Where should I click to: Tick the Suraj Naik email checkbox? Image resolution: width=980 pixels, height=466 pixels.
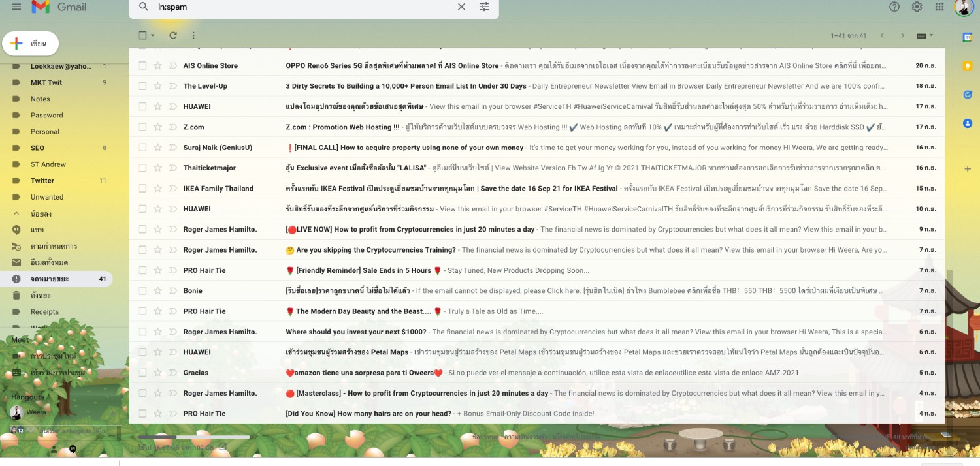point(142,148)
